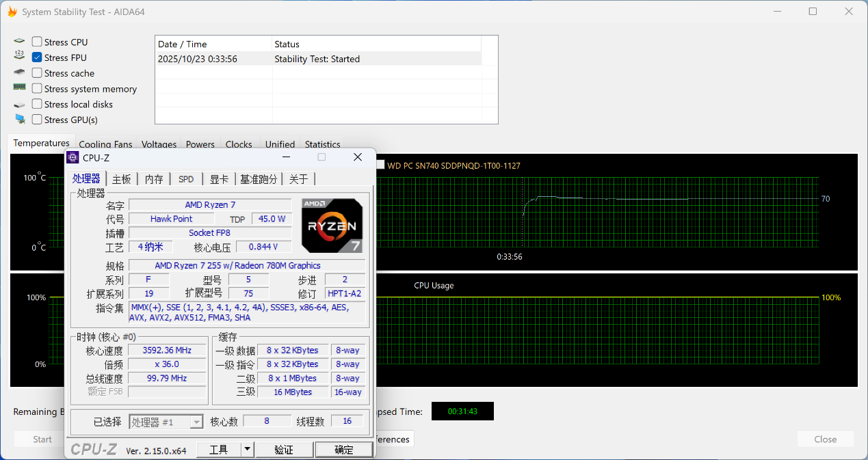Click the disk drive icon beside Stress local disks
The height and width of the screenshot is (460, 868).
click(x=19, y=105)
